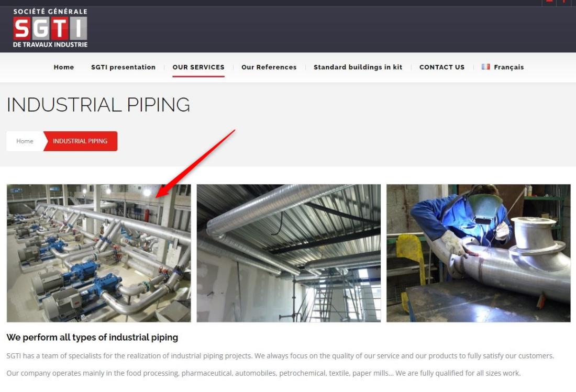Click the paragraph starting SGTI has a team
Screen dimensions: 576x392
tap(280, 356)
